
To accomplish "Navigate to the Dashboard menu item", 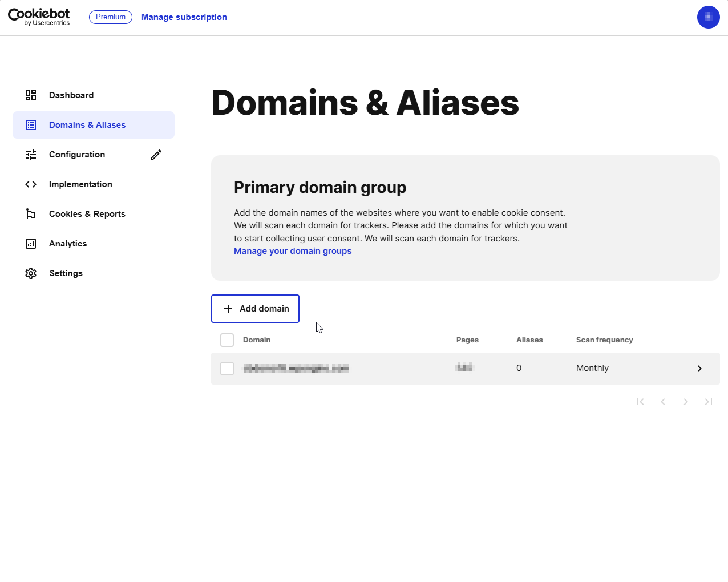I will tap(71, 95).
